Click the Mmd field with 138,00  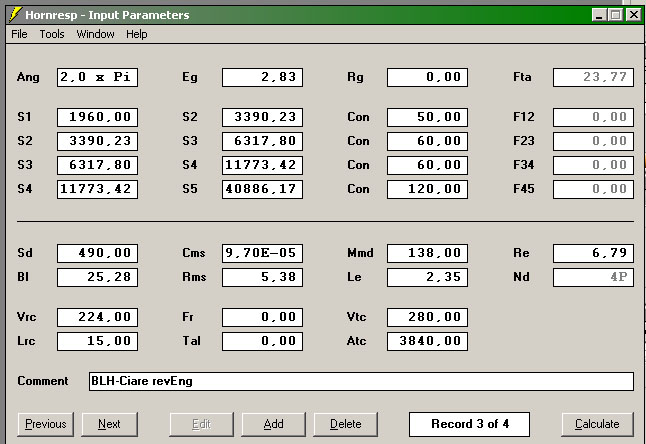(x=427, y=253)
